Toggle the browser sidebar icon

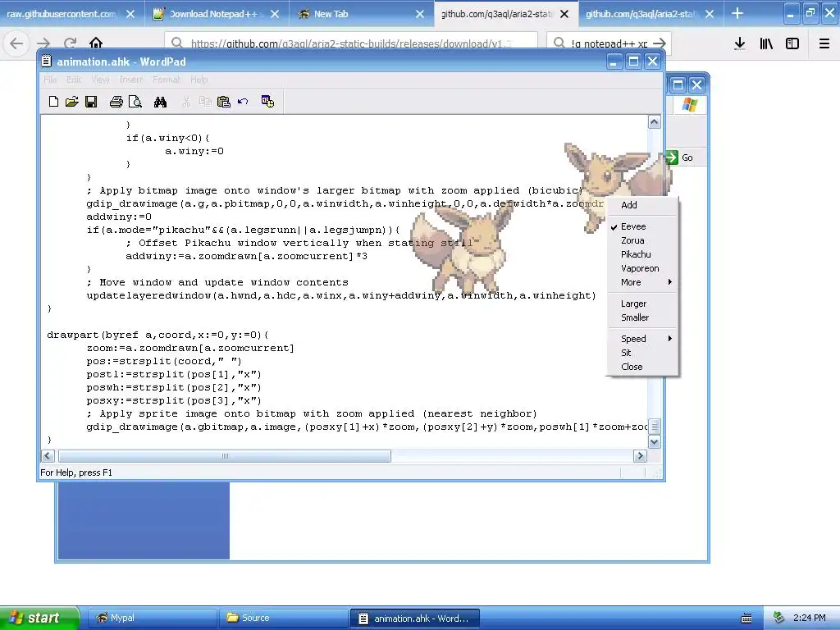[x=792, y=43]
